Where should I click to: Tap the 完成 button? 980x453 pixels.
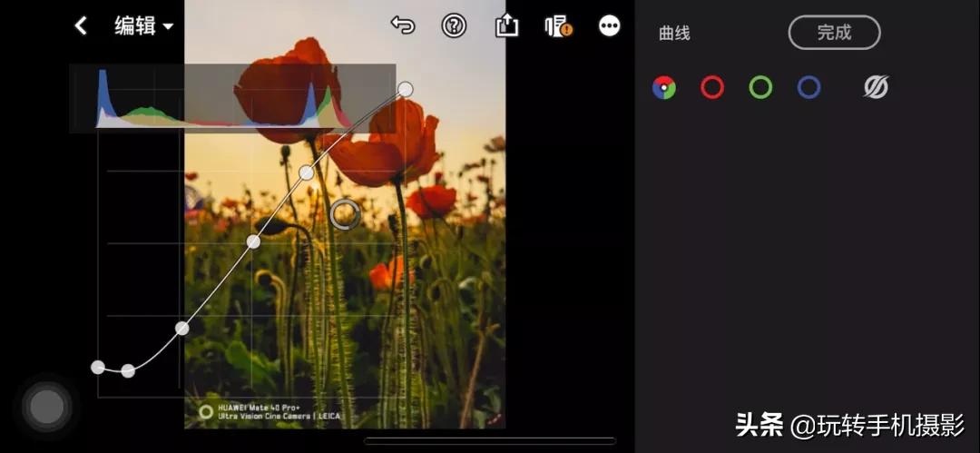pos(835,33)
